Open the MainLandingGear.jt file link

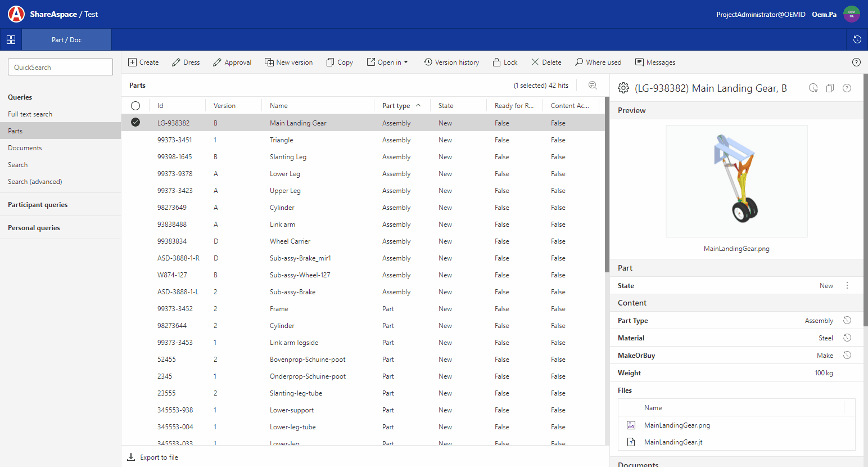[673, 442]
